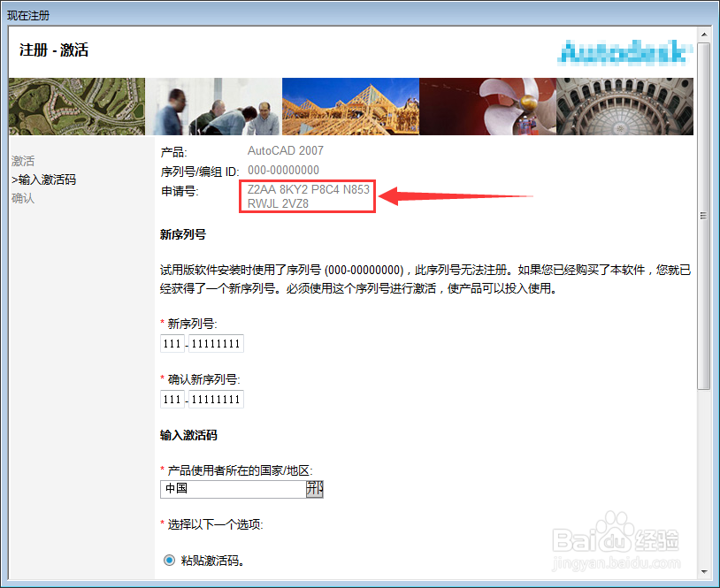Screen dimensions: 720x588
Task: Click the 申请号 request code text
Action: click(x=308, y=196)
